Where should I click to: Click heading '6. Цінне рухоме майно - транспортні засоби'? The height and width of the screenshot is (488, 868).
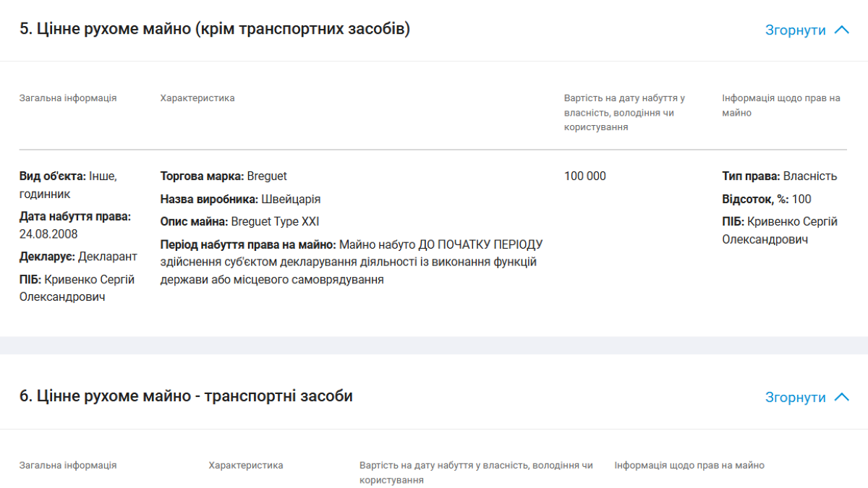click(x=186, y=396)
